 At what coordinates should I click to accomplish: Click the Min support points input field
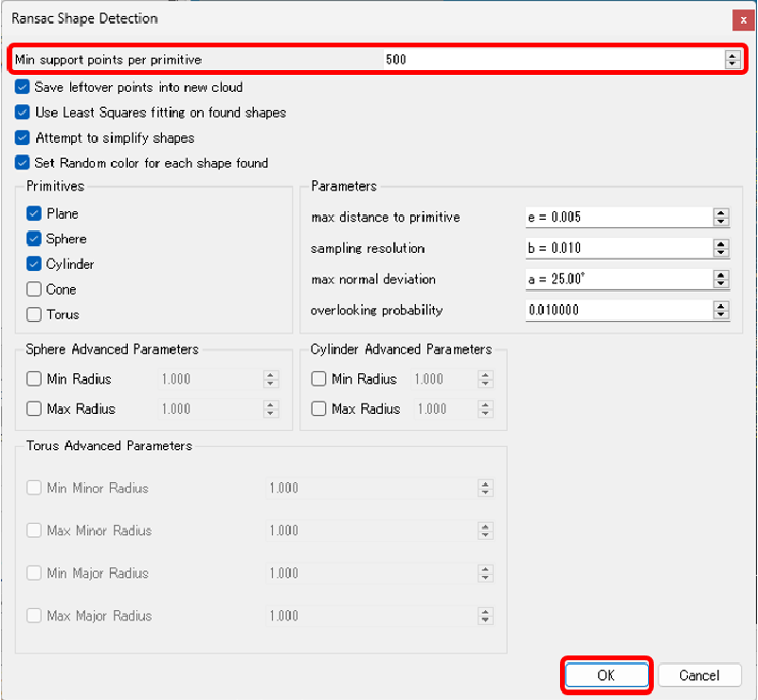(x=550, y=60)
